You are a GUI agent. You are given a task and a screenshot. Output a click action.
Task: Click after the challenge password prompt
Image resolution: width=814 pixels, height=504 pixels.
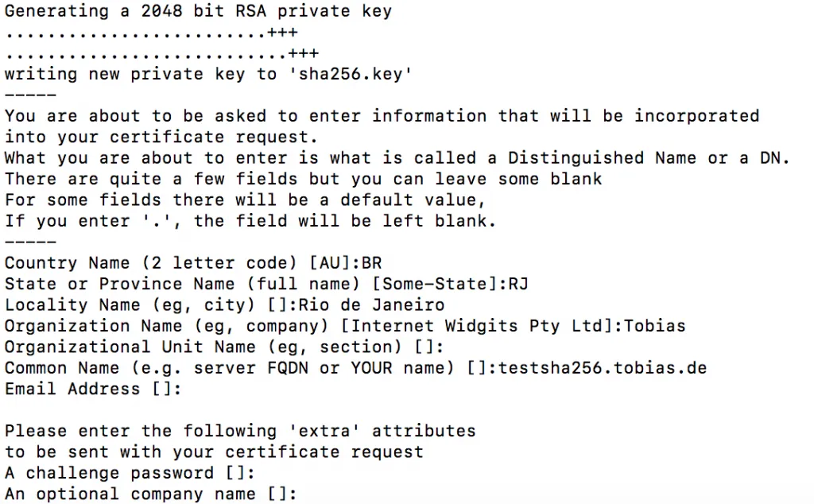pos(261,474)
